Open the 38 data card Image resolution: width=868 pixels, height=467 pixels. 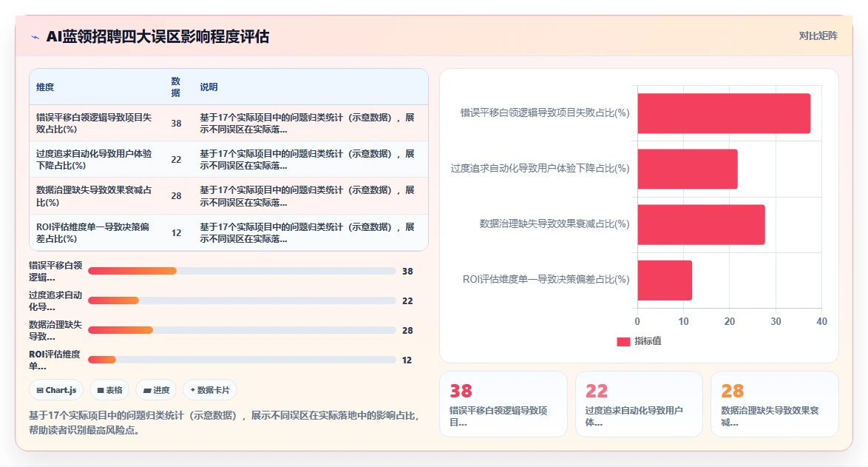coord(503,404)
